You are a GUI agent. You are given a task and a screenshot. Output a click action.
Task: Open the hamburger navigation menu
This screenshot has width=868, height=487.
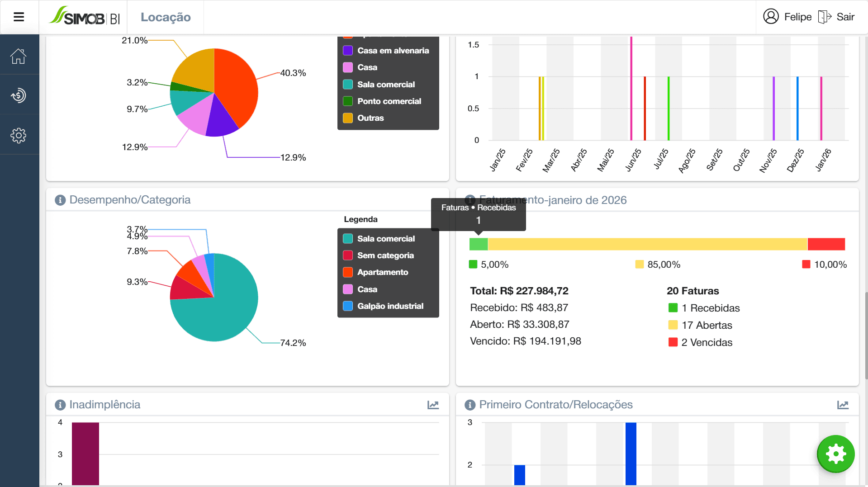(19, 17)
